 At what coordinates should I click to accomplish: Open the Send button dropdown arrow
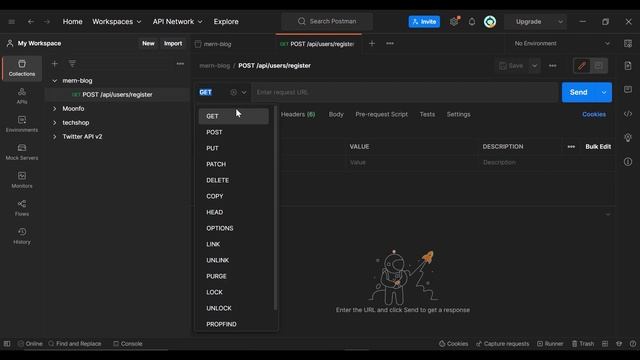click(x=604, y=92)
